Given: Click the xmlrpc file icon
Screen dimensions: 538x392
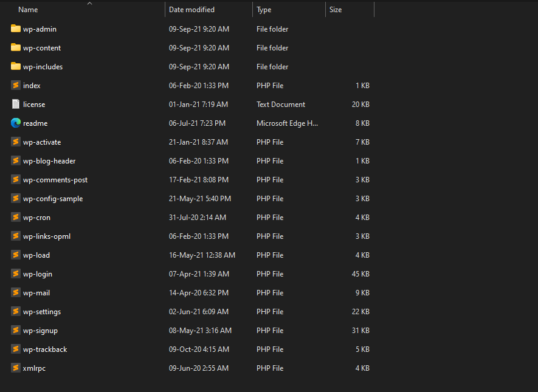Looking at the screenshot, I should point(15,368).
